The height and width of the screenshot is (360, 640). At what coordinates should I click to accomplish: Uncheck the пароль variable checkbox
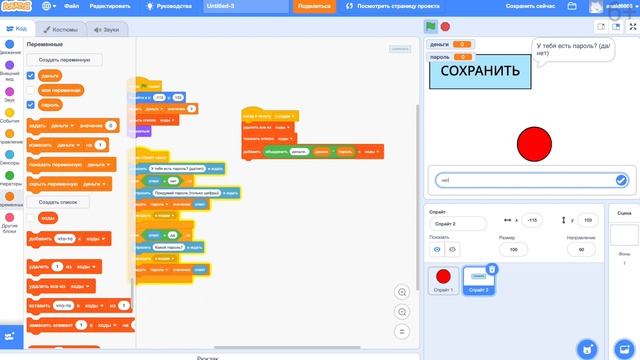(x=31, y=105)
